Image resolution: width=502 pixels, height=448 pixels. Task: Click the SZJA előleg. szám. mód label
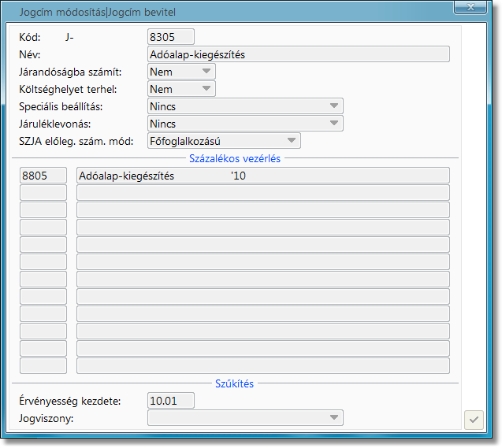coord(76,141)
